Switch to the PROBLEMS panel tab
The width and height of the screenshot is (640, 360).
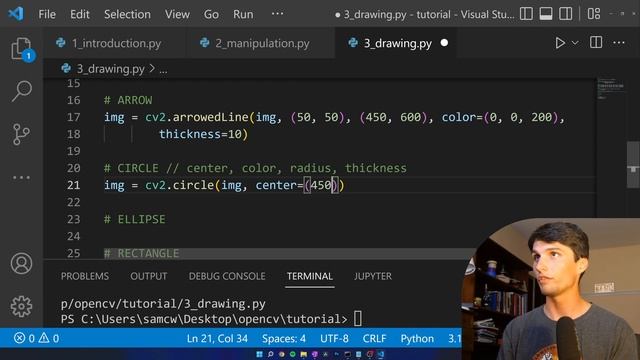click(84, 276)
